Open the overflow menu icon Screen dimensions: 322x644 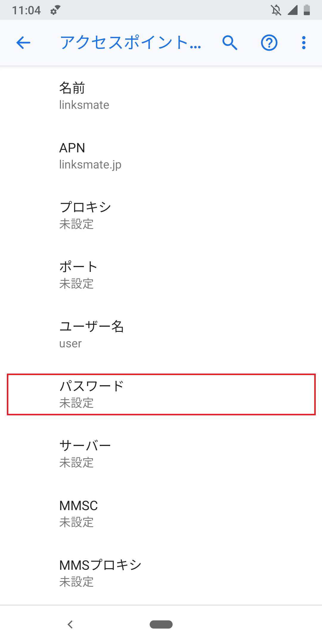pos(303,43)
